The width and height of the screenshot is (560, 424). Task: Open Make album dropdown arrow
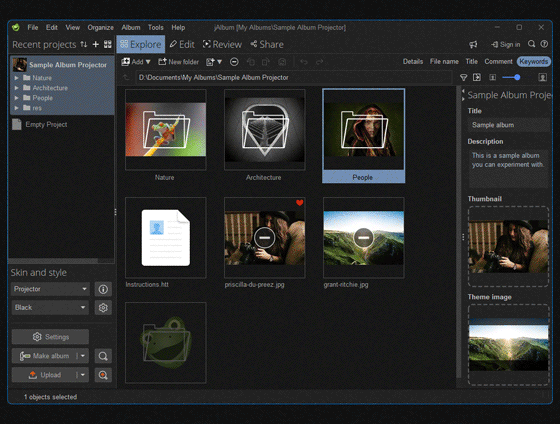[x=82, y=356]
